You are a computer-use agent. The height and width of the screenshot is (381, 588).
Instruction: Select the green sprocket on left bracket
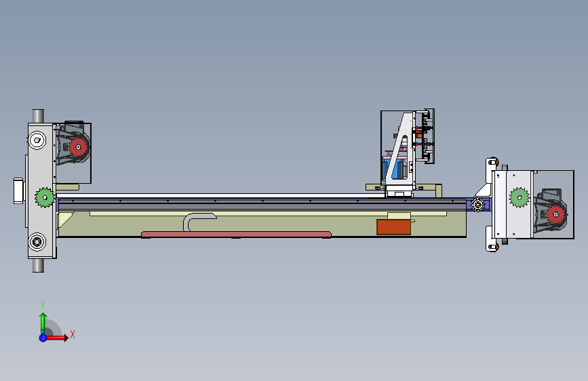[45, 198]
